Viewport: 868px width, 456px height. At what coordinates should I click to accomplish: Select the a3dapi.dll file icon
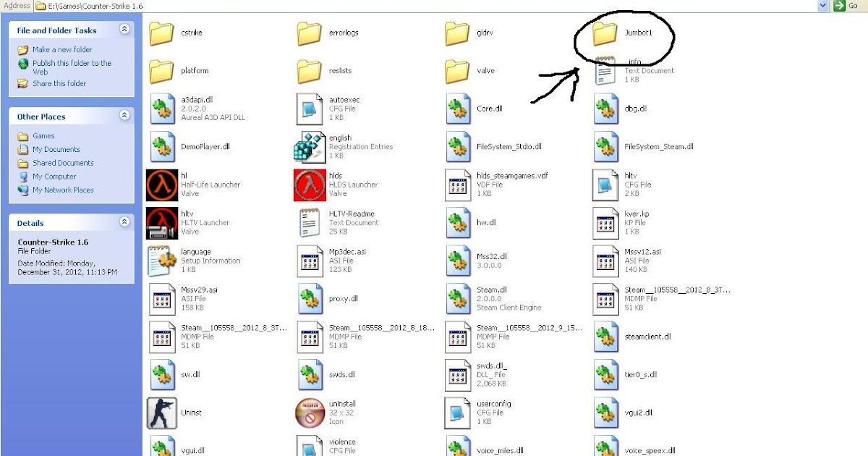pos(161,109)
